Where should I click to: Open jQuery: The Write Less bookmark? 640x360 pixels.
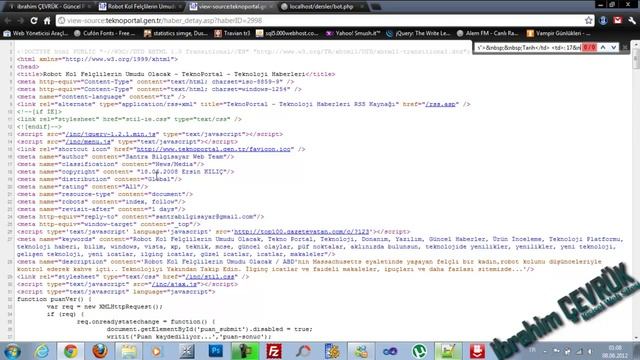[x=418, y=33]
